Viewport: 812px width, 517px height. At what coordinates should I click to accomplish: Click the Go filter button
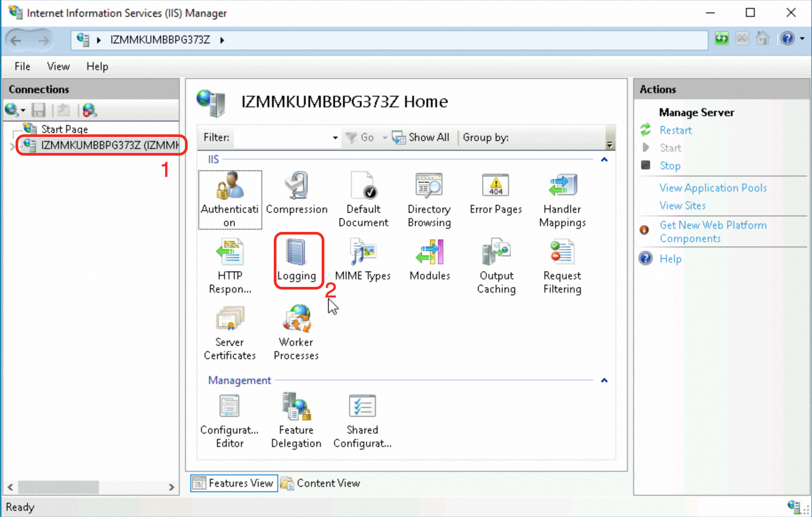[360, 137]
